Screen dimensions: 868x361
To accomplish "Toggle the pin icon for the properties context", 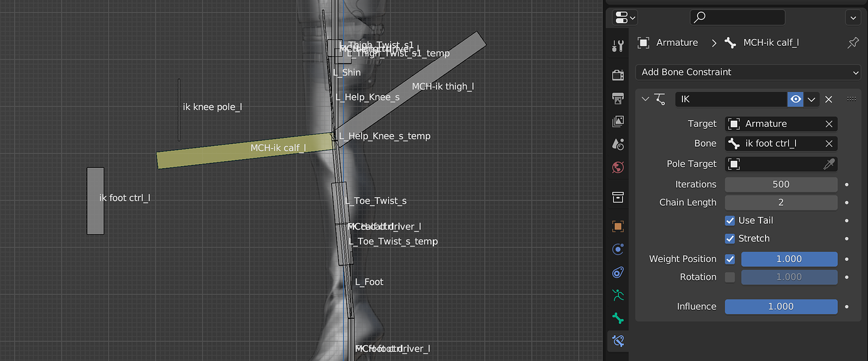I will tap(853, 43).
